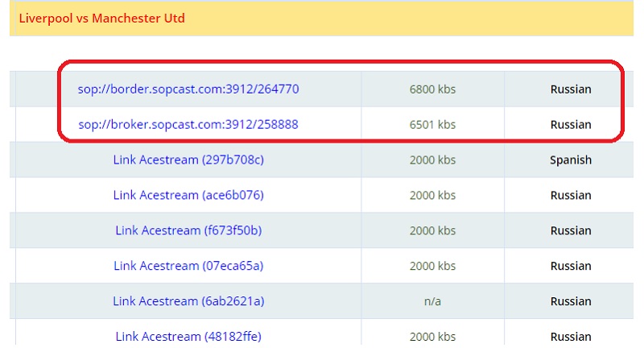Click the Liverpool vs Manchester Utd heading
The width and height of the screenshot is (644, 348).
coord(102,19)
